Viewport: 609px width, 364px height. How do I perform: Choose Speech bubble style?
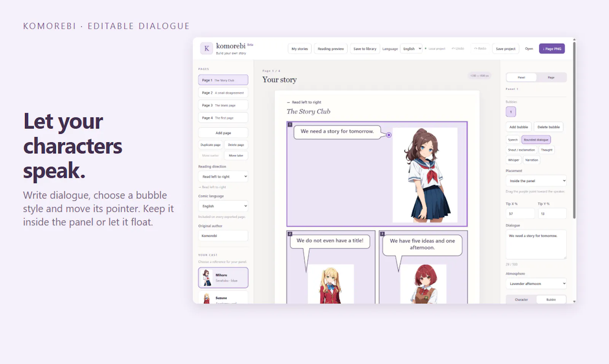point(513,140)
